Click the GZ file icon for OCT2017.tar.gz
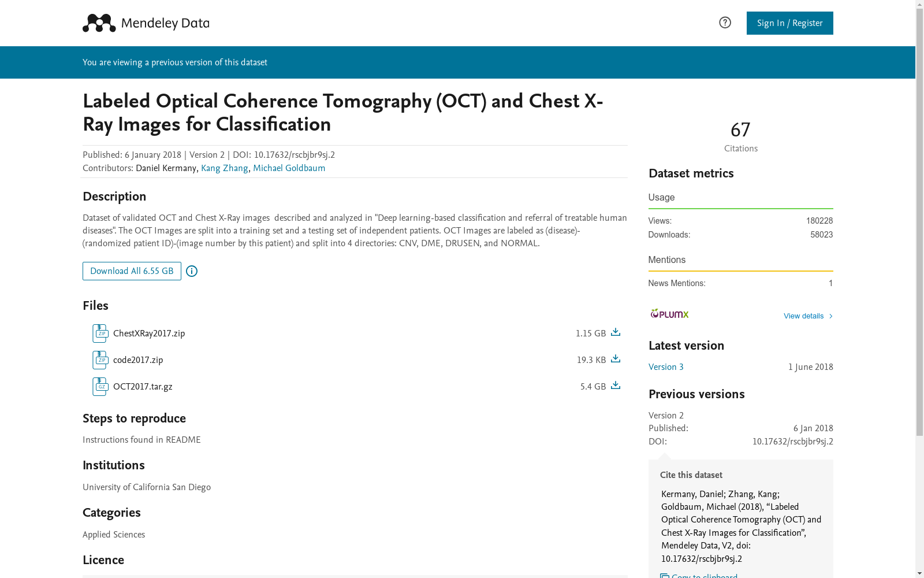The height and width of the screenshot is (578, 924). pyautogui.click(x=100, y=387)
